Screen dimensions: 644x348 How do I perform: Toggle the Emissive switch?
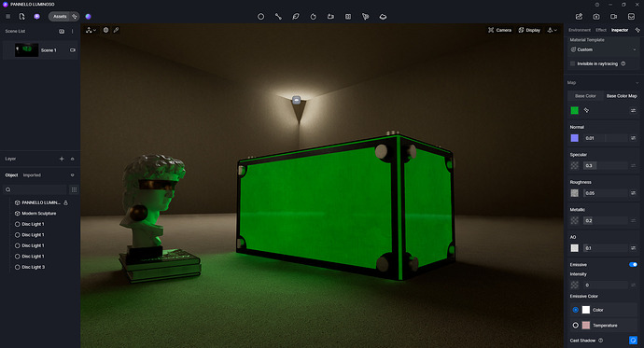633,264
